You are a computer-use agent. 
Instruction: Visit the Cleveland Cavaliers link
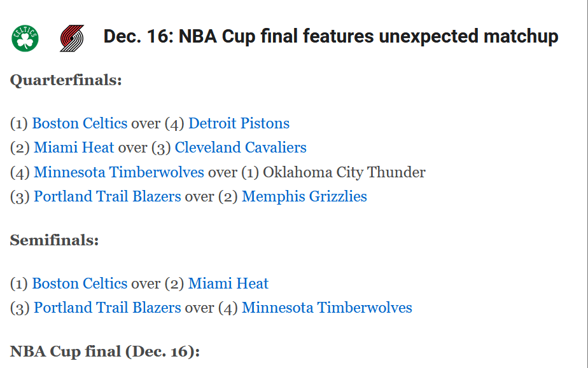pos(241,147)
